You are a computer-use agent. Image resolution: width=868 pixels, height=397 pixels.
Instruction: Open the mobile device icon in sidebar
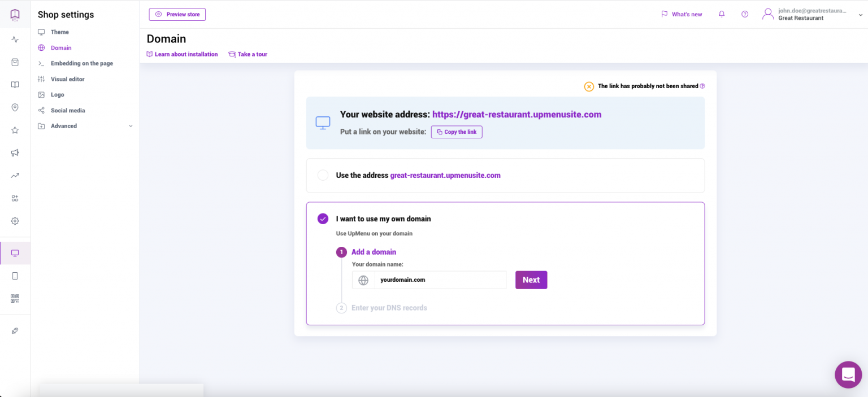(x=15, y=276)
